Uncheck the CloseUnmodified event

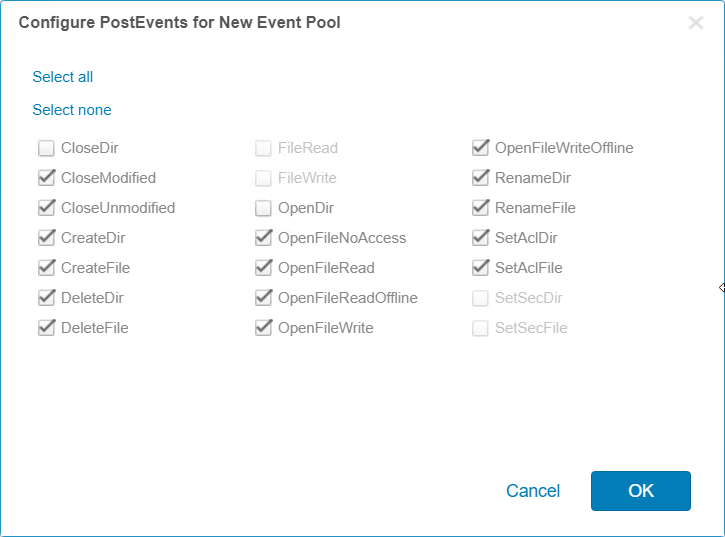pyautogui.click(x=46, y=208)
